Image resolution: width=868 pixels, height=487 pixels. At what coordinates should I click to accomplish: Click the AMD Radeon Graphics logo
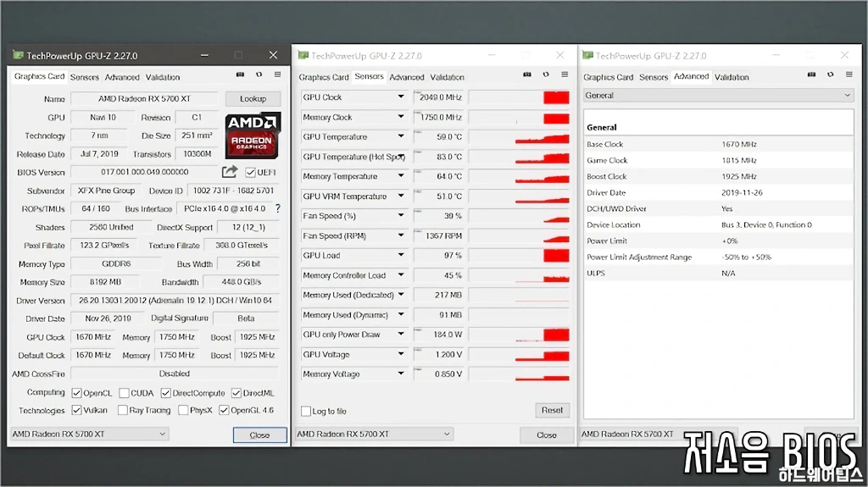[253, 136]
